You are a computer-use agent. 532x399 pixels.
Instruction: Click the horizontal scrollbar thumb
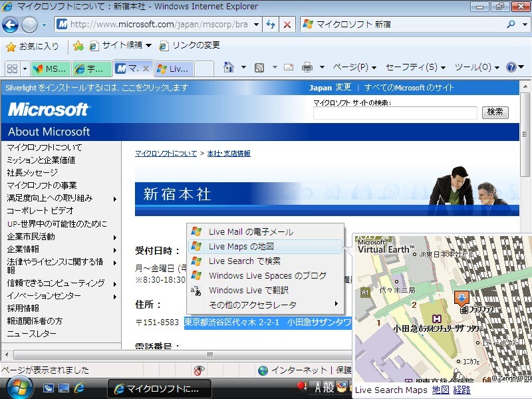pos(210,354)
